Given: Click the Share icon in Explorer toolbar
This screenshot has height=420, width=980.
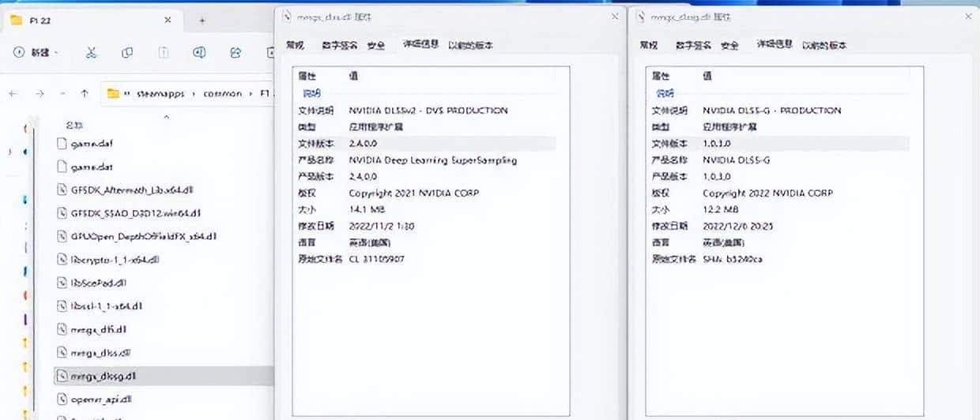Looking at the screenshot, I should [236, 52].
